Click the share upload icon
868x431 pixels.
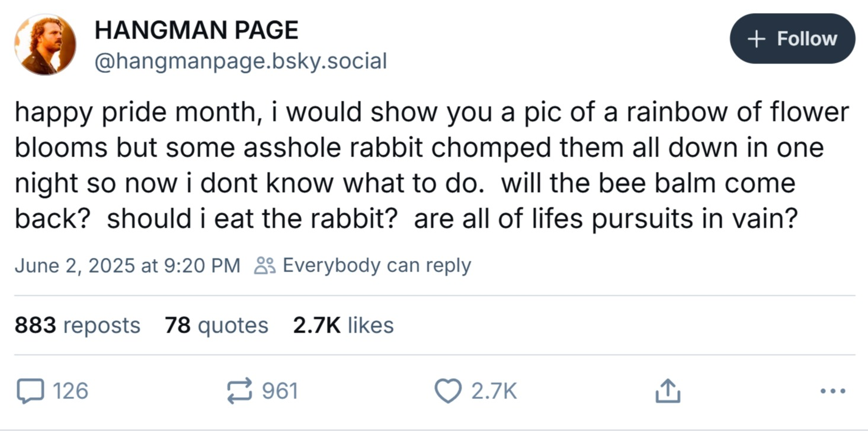668,391
